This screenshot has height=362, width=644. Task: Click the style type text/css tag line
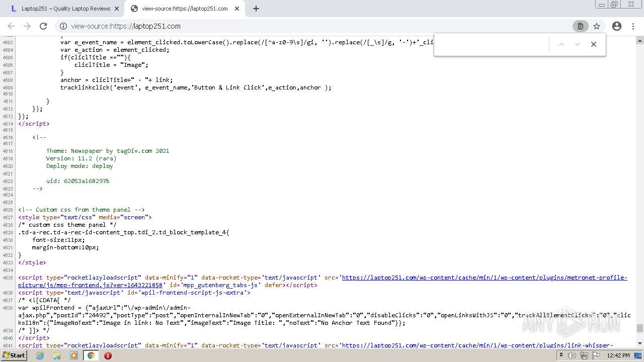click(x=85, y=217)
